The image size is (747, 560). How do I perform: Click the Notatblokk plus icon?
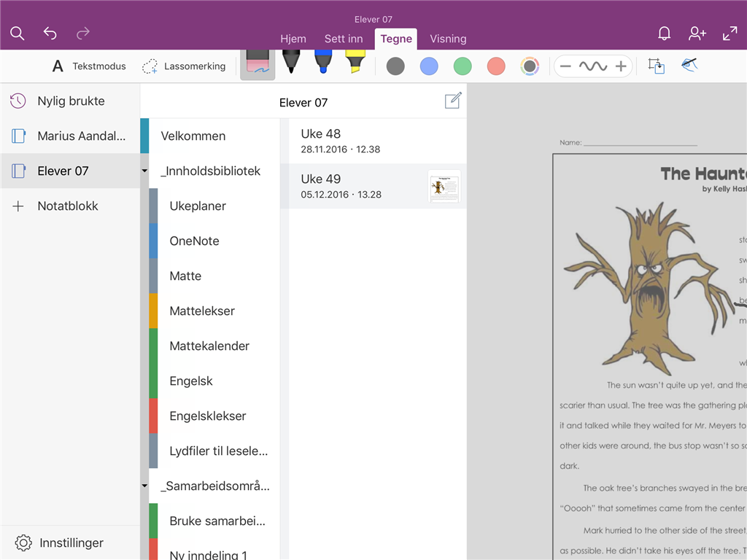point(18,206)
